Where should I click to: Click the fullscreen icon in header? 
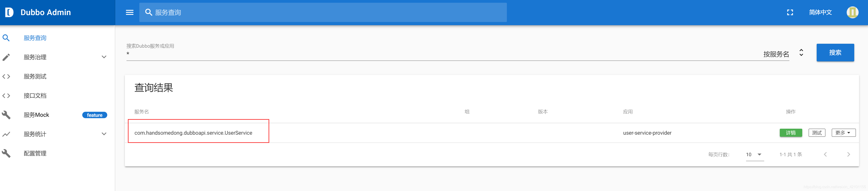[x=790, y=12]
